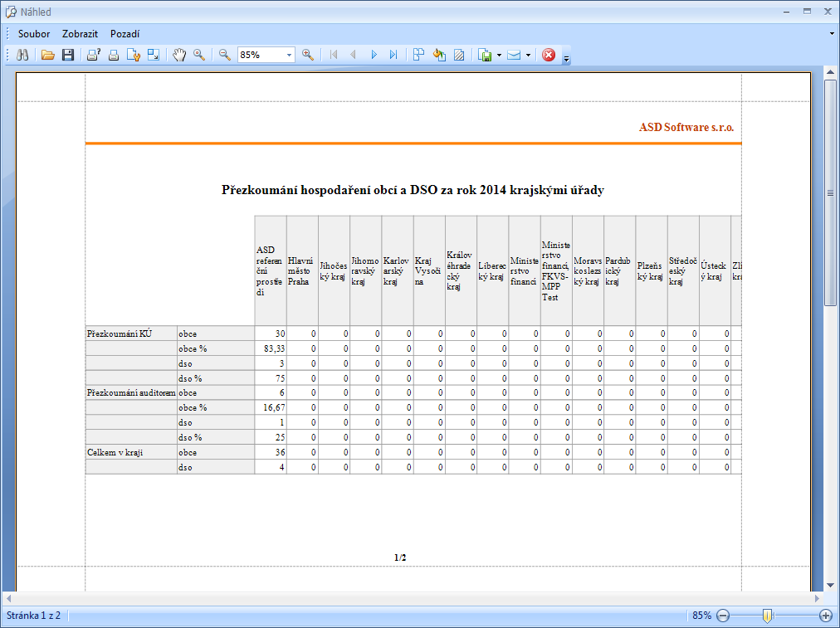The image size is (840, 628).
Task: Click the binoculars Find icon
Action: coord(22,55)
